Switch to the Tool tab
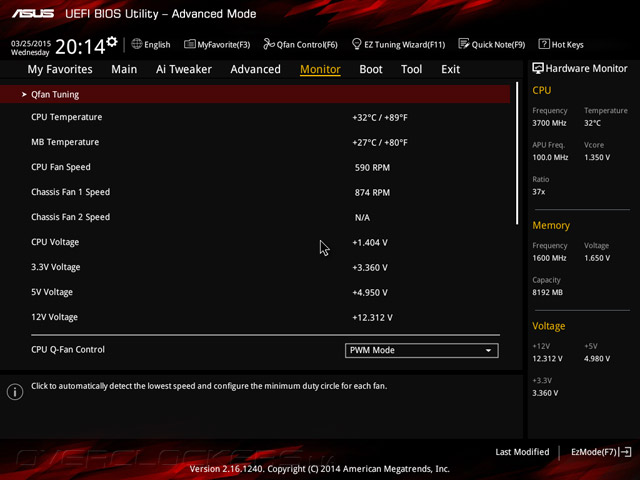The width and height of the screenshot is (640, 480). click(411, 69)
